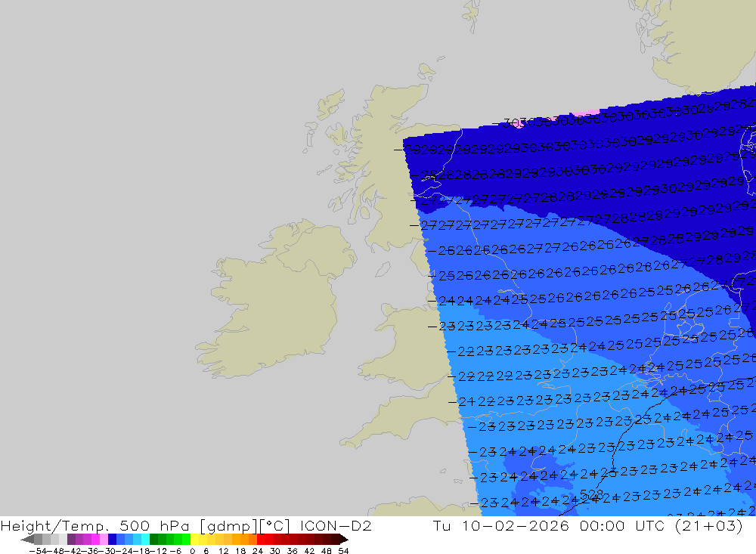Click the left arrow end of the color legend
756x554 pixels.
tap(27, 539)
